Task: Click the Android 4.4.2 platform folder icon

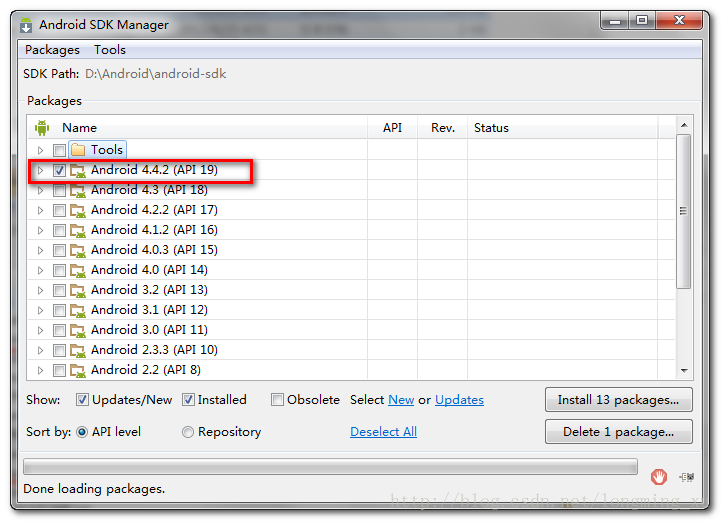Action: (78, 171)
